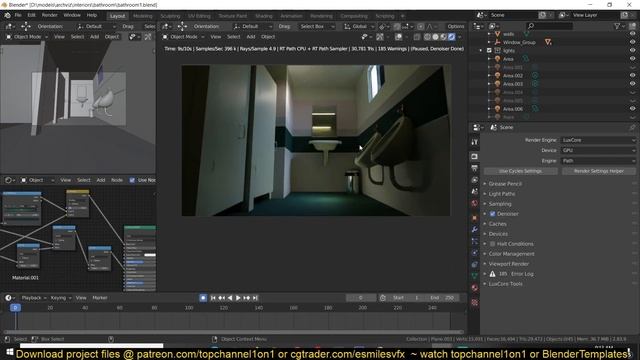
Task: Open the Select Box dropdown in main header
Action: pyautogui.click(x=317, y=26)
